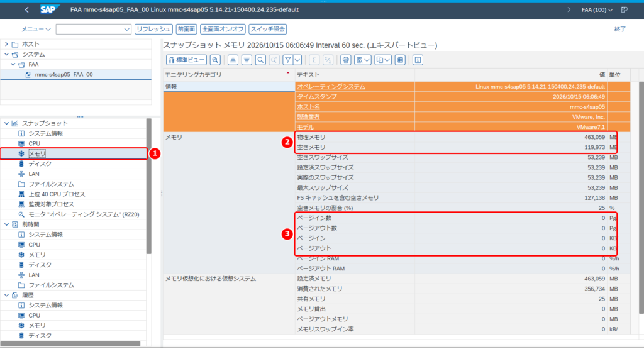Select メモリ under スナップショット

point(37,153)
